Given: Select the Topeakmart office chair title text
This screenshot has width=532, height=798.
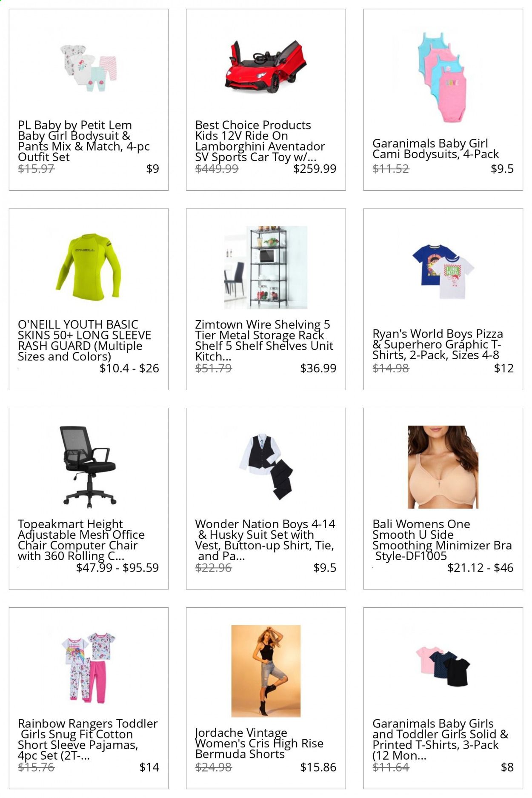Looking at the screenshot, I should (81, 540).
